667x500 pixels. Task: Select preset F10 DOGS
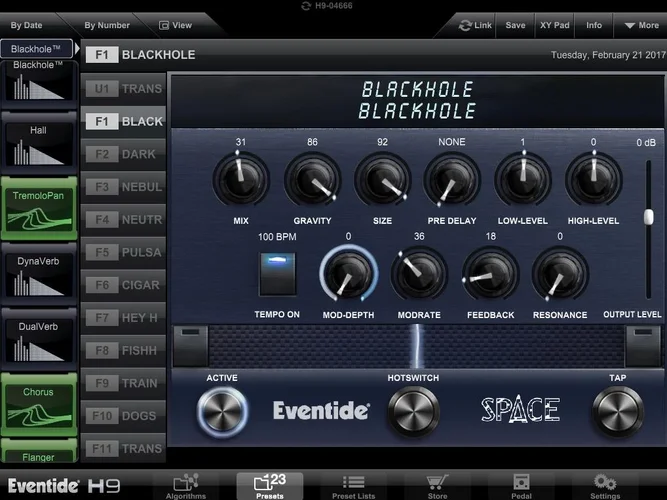[x=123, y=416]
